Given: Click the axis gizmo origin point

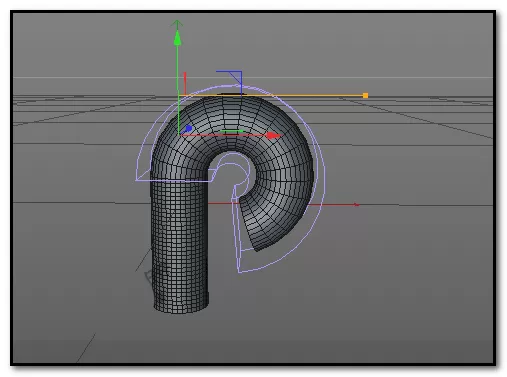Looking at the screenshot, I should (x=179, y=135).
